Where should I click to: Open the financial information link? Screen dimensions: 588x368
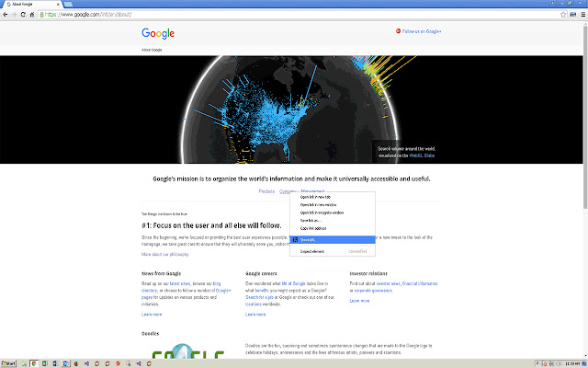(x=420, y=283)
